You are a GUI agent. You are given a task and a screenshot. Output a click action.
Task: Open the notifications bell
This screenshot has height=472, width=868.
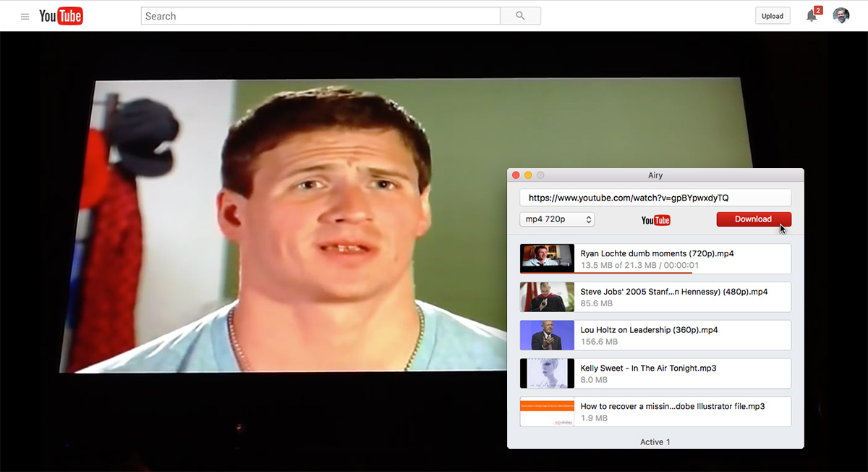coord(812,16)
